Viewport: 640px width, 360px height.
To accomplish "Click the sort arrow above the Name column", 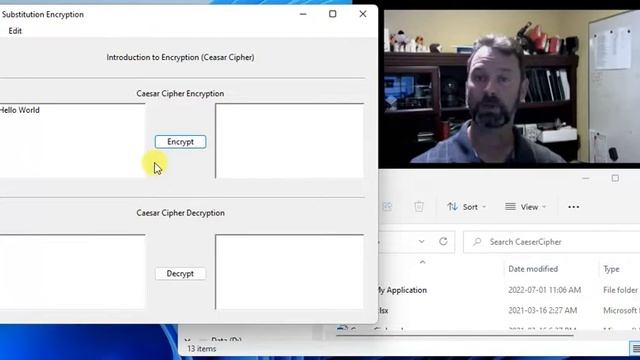I will [x=422, y=262].
